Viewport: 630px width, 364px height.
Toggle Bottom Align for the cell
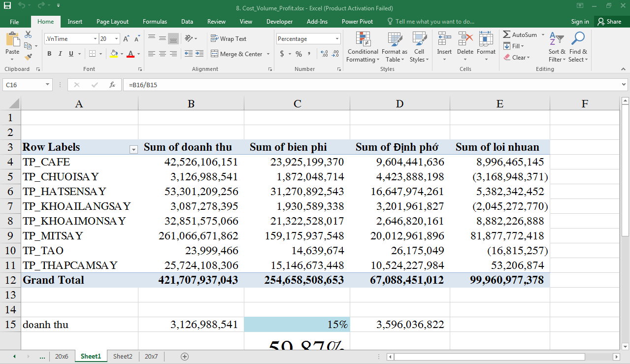pyautogui.click(x=173, y=38)
